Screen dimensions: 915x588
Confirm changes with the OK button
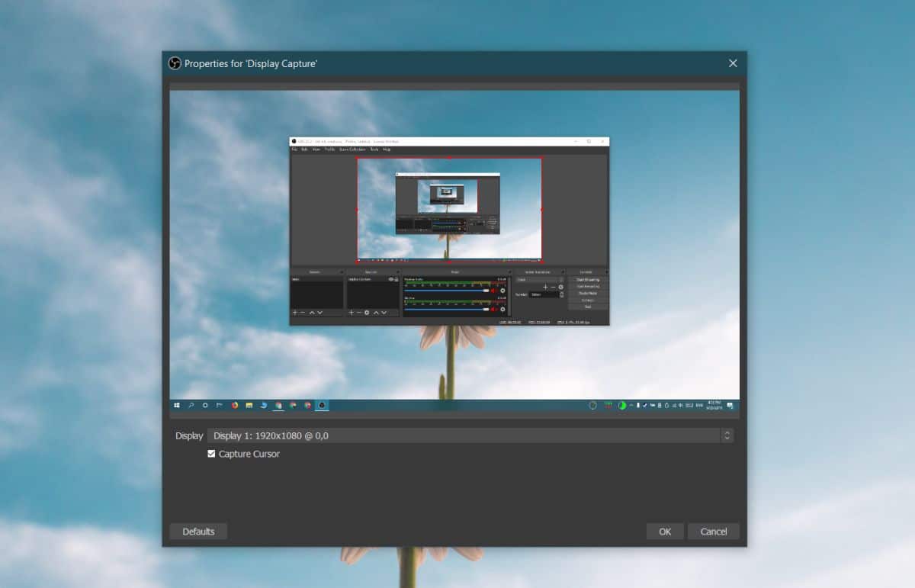[664, 531]
